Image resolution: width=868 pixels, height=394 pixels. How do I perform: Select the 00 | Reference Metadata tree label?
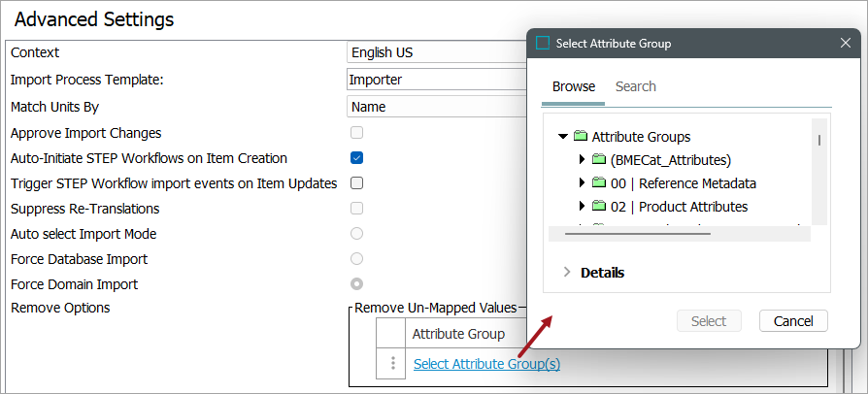(684, 183)
